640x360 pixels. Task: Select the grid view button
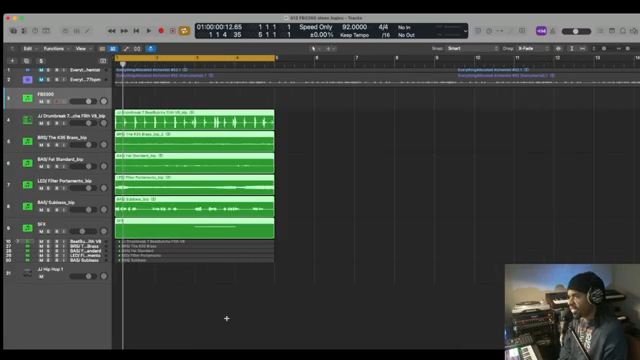[x=113, y=49]
